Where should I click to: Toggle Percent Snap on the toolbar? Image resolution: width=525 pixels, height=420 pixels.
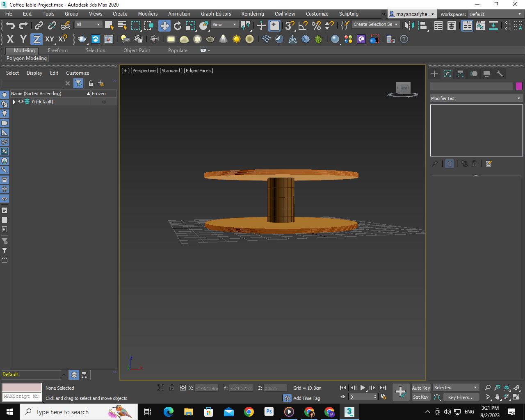pyautogui.click(x=316, y=25)
